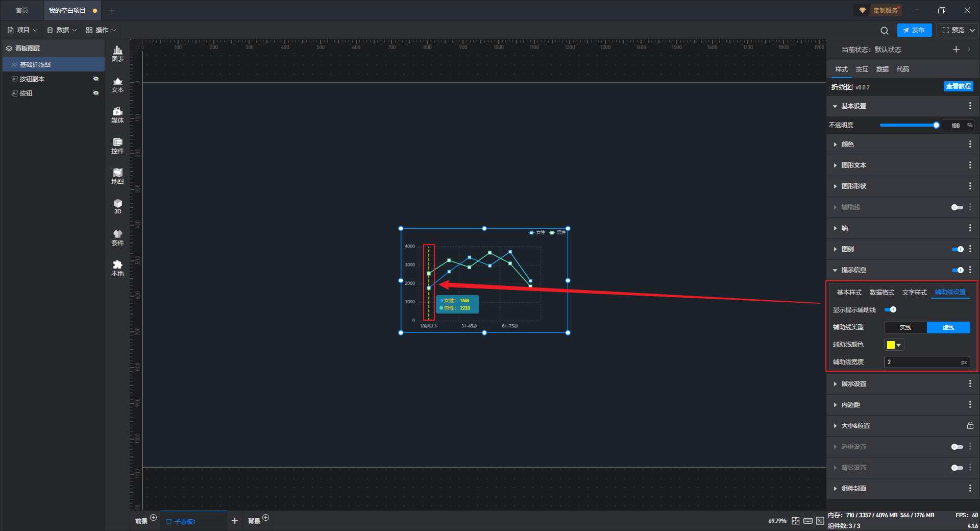Click the console terminal icon in status bar
Image resolution: width=980 pixels, height=531 pixels.
tap(820, 521)
